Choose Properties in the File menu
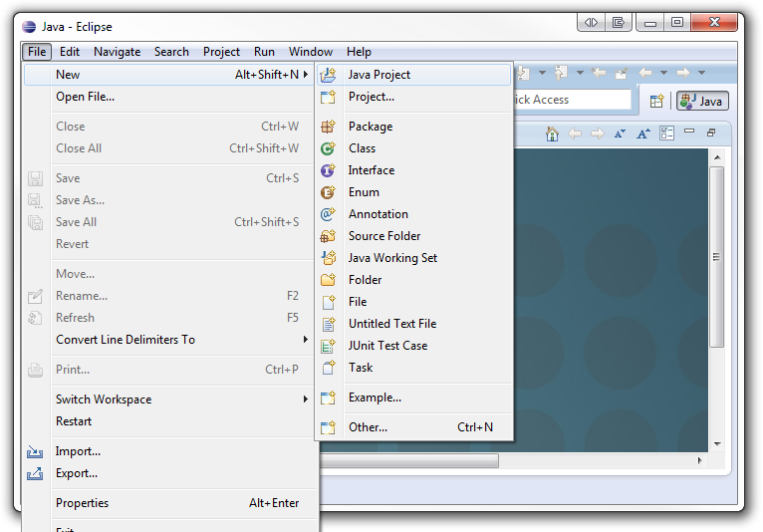The height and width of the screenshot is (532, 763). pos(168,503)
